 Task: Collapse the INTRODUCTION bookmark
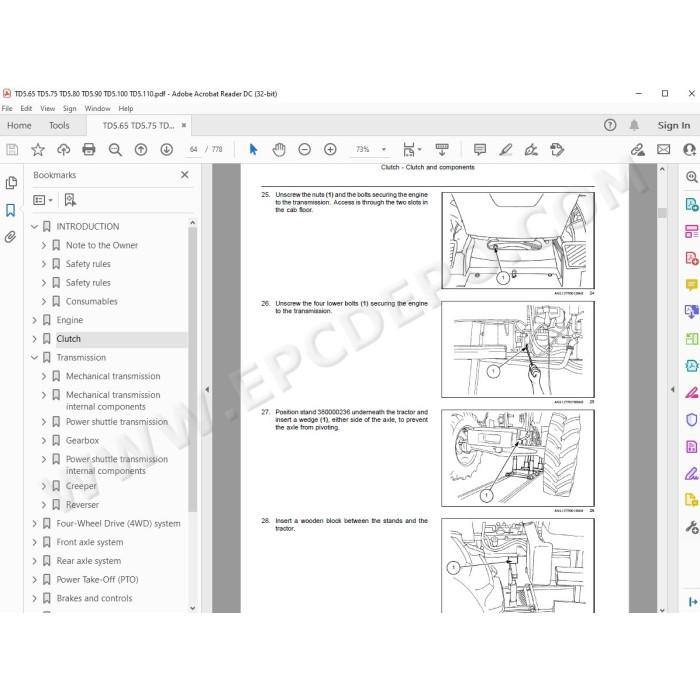point(34,227)
